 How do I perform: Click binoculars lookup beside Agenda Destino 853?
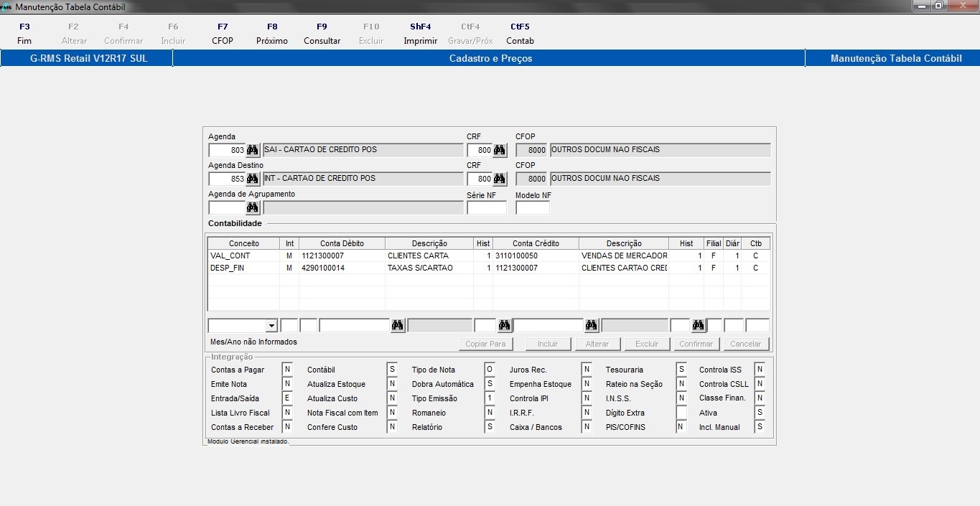click(253, 179)
